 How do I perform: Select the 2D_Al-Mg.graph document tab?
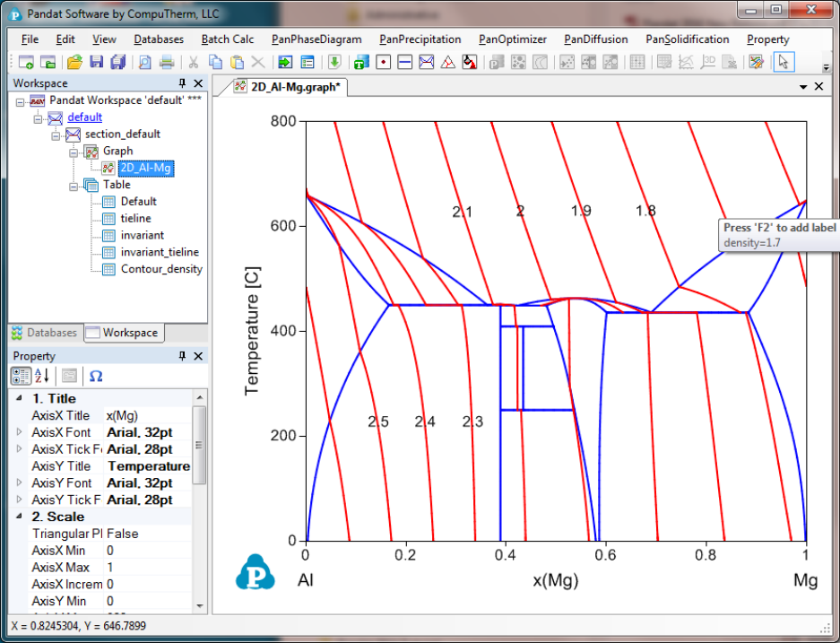(x=290, y=87)
